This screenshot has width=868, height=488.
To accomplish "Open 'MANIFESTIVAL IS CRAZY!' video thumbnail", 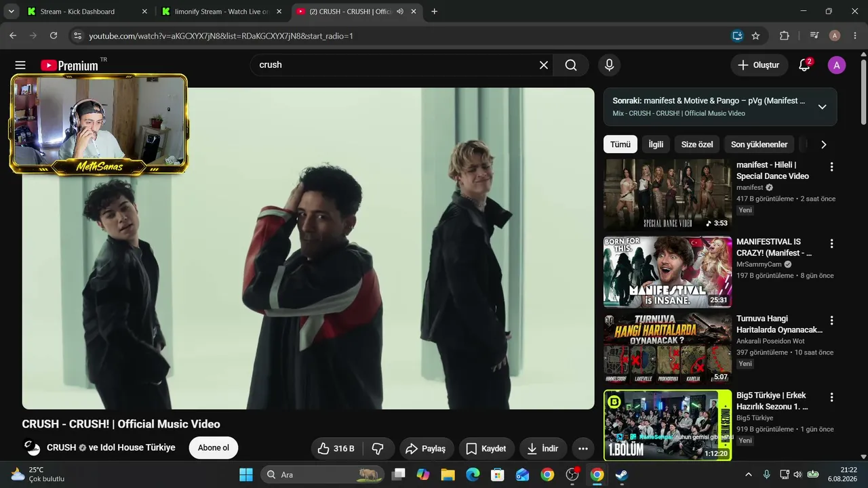I will pos(667,272).
